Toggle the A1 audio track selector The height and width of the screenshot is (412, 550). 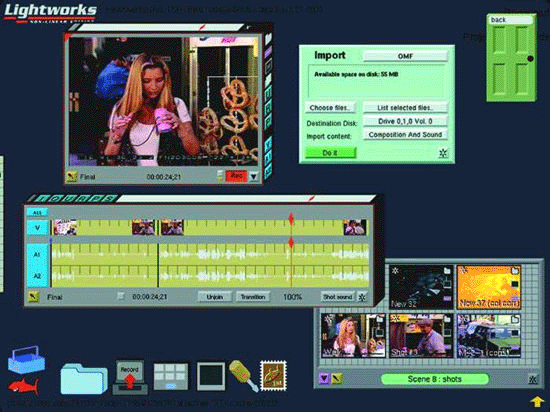pos(38,255)
